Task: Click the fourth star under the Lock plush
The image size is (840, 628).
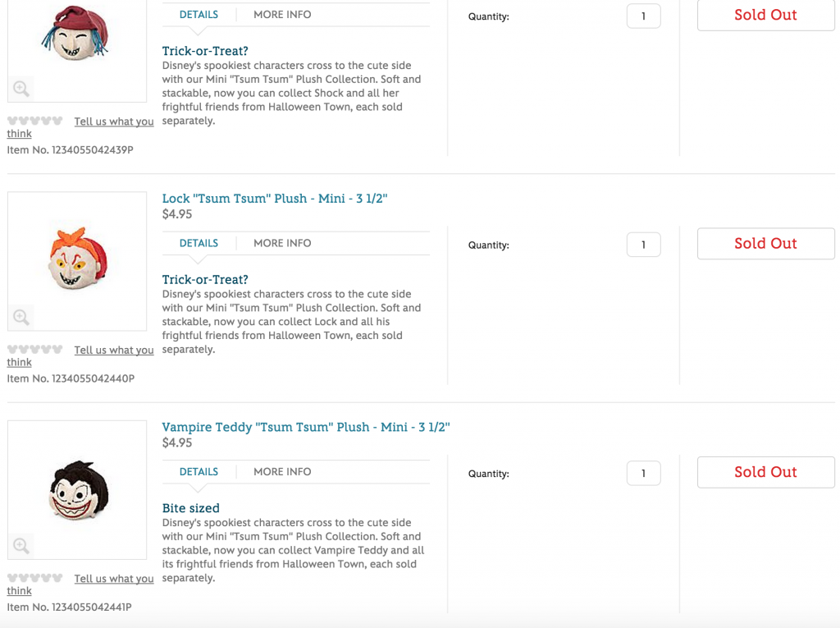Action: pos(48,349)
